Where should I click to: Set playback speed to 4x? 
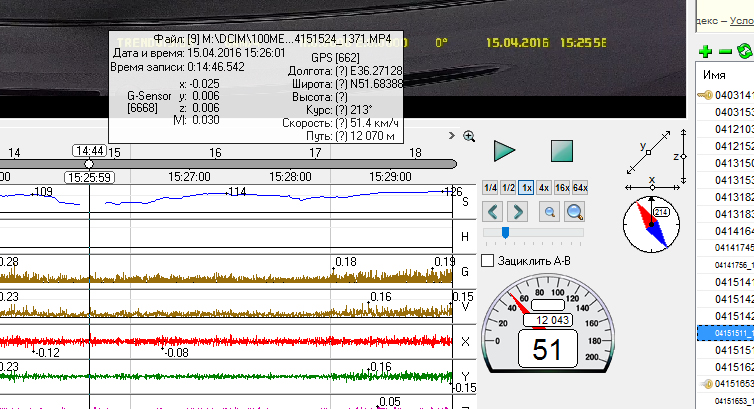[543, 188]
